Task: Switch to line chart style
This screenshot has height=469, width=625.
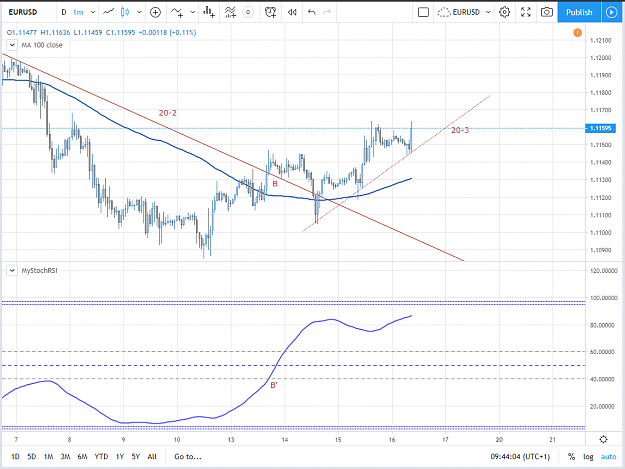Action: click(x=108, y=12)
